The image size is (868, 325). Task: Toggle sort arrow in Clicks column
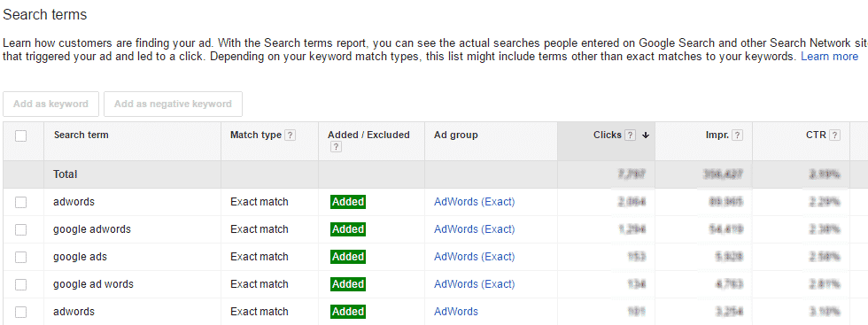tap(646, 135)
